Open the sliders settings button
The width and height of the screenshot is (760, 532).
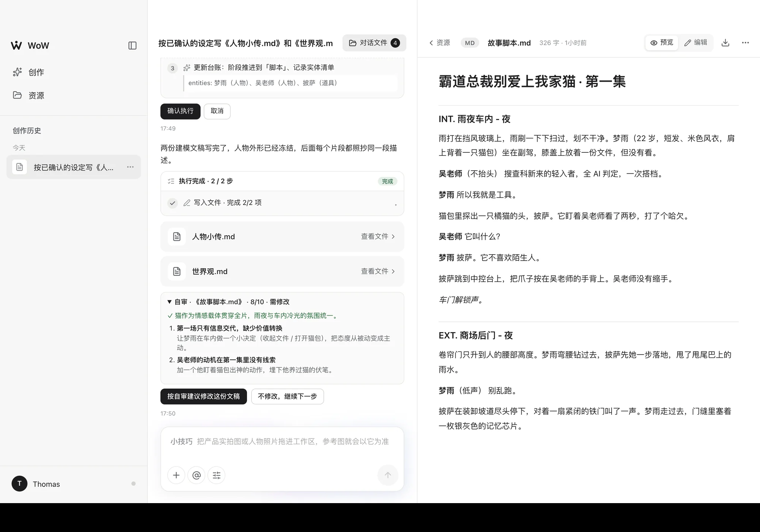[x=217, y=475]
